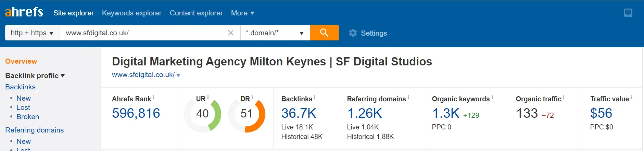Clear the URL field with the X icon
644x151 pixels.
tap(231, 33)
